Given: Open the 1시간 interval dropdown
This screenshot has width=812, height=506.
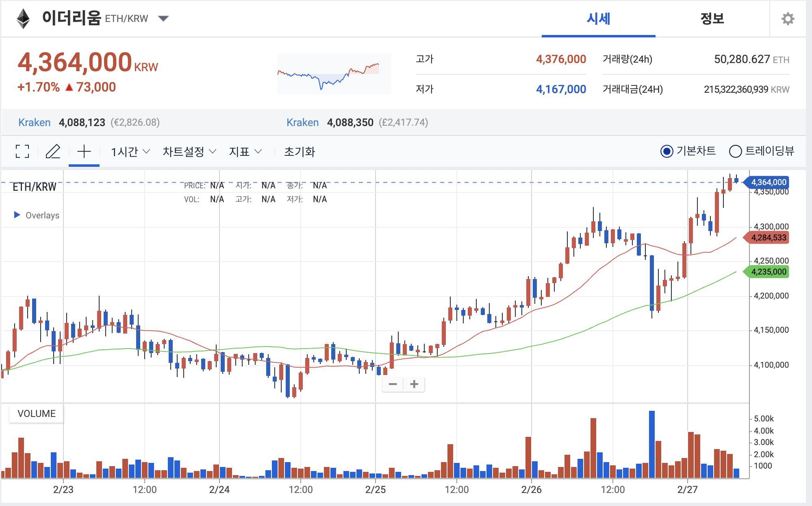Looking at the screenshot, I should click(x=130, y=152).
